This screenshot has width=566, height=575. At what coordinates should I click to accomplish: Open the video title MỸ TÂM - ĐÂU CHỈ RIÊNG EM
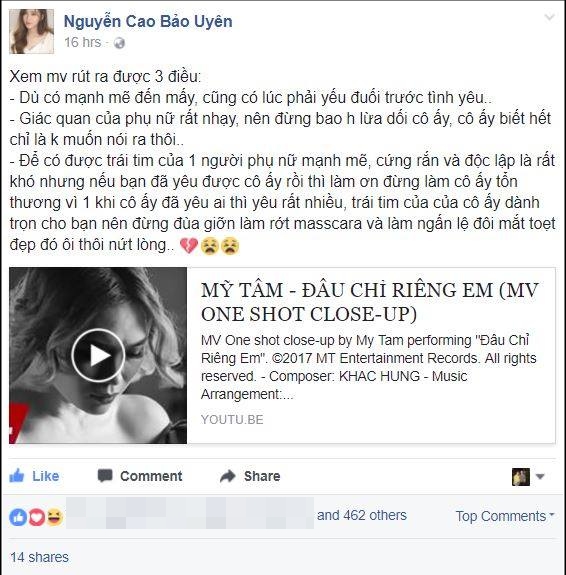point(369,302)
